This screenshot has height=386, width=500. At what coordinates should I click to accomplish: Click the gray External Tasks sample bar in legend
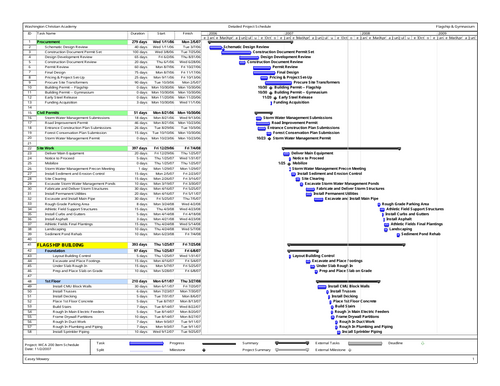365,343
